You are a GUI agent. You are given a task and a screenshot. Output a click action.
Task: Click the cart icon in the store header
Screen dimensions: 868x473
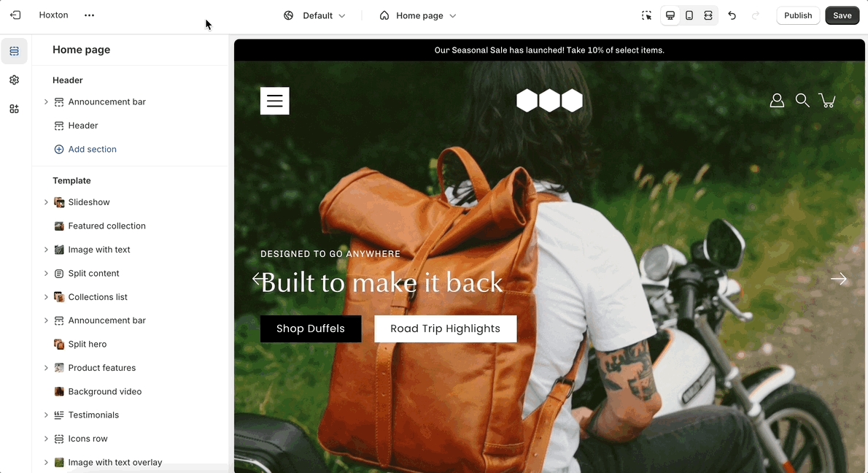(x=827, y=100)
